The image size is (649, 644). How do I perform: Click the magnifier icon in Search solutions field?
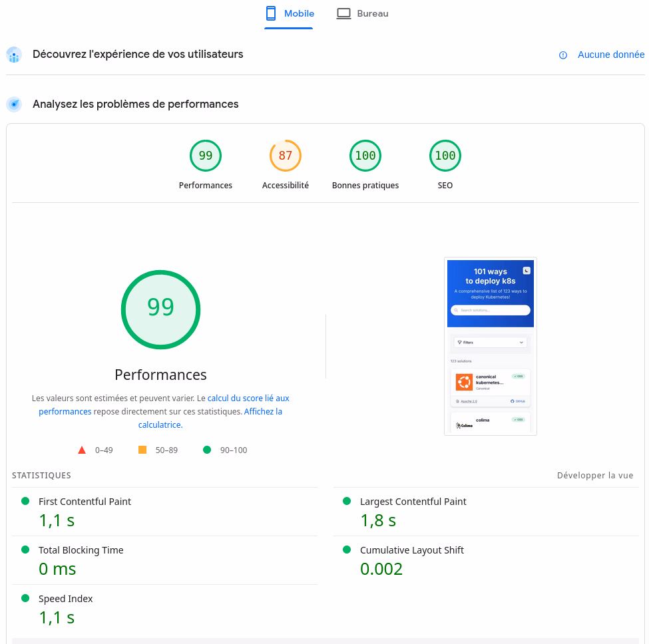[456, 310]
